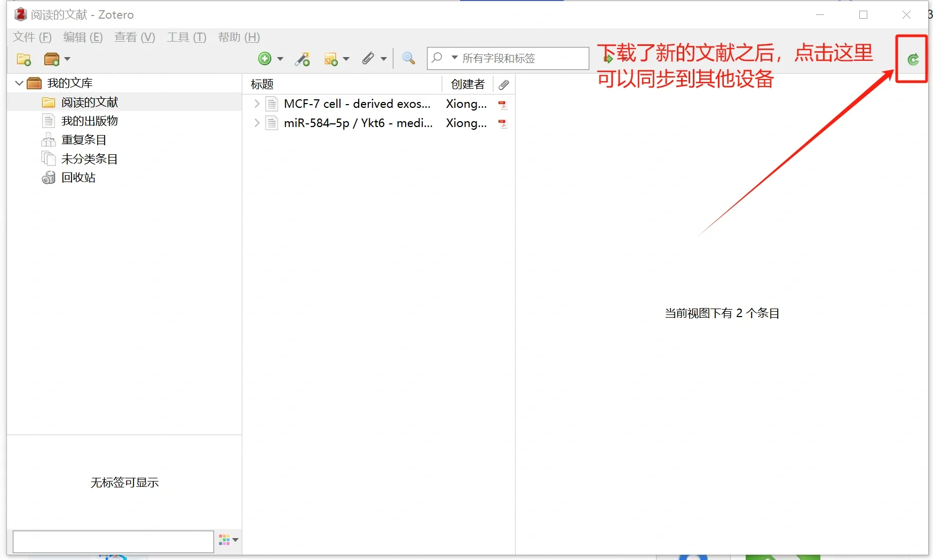Click the new note icon
Screen dimensions: 933x560
[x=332, y=59]
